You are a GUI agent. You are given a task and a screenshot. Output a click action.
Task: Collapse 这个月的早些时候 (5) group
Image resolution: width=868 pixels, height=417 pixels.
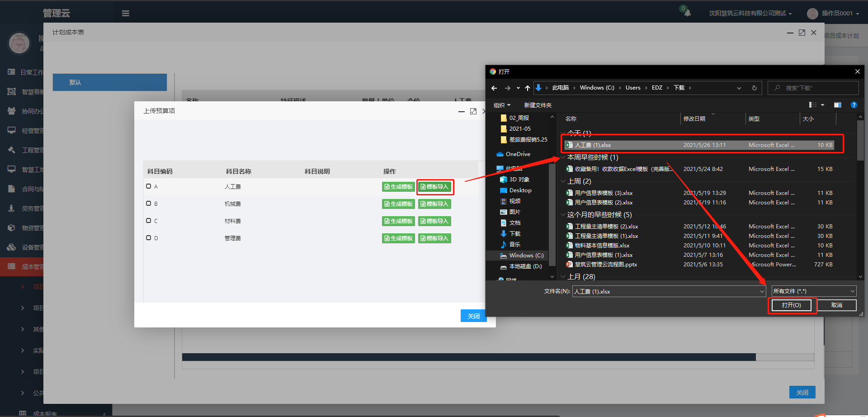click(x=563, y=215)
